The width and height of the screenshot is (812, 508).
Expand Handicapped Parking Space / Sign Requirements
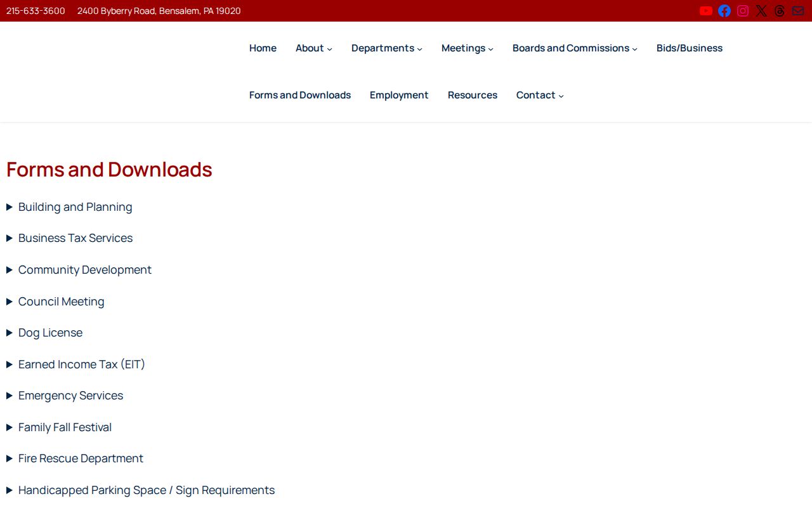(x=141, y=490)
